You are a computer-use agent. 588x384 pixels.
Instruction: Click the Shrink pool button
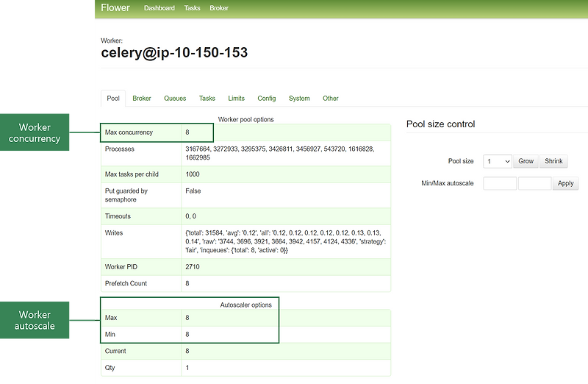pyautogui.click(x=553, y=161)
